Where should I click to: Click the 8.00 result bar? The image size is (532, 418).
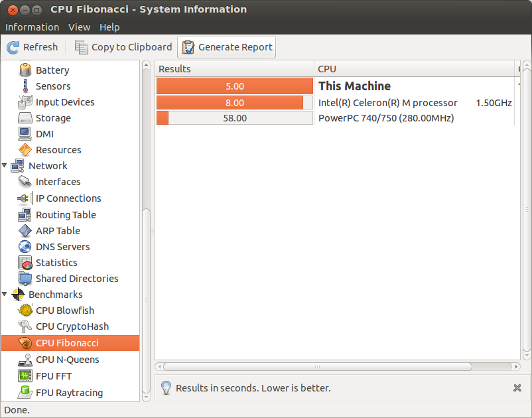(x=235, y=103)
